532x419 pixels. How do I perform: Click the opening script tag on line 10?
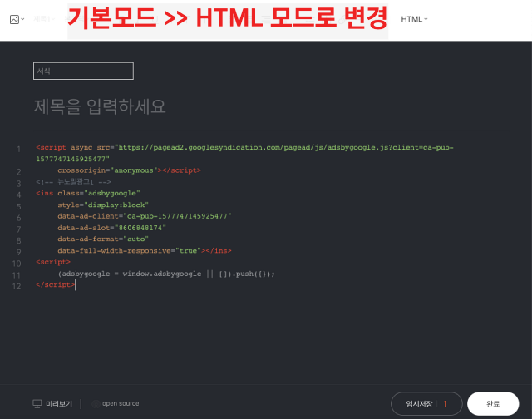click(53, 262)
